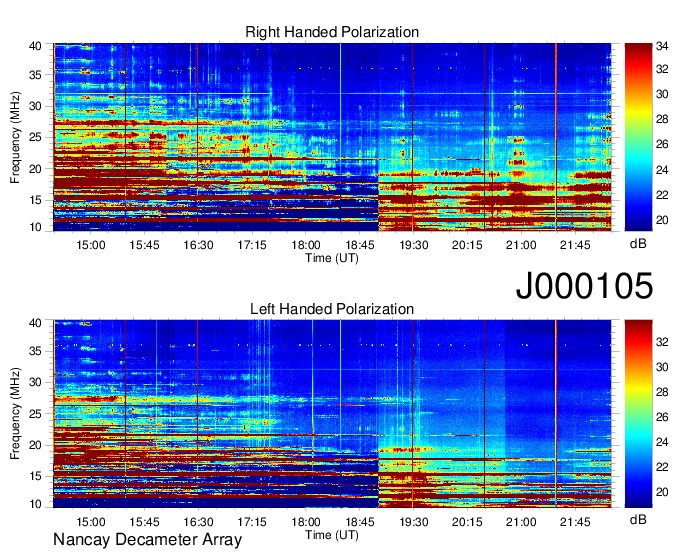Viewport: 680px width, 552px height.
Task: Click the "Time (UT)" label under lower plot
Action: tap(332, 535)
